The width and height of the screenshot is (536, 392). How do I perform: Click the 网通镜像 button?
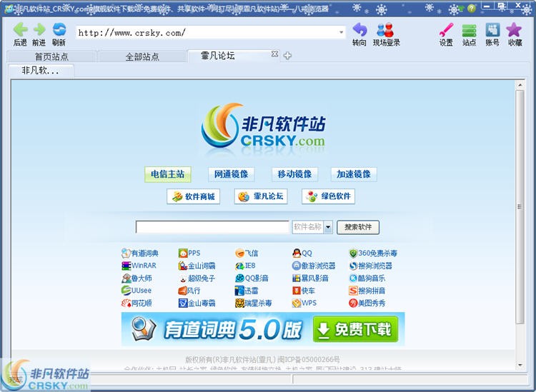coord(231,174)
